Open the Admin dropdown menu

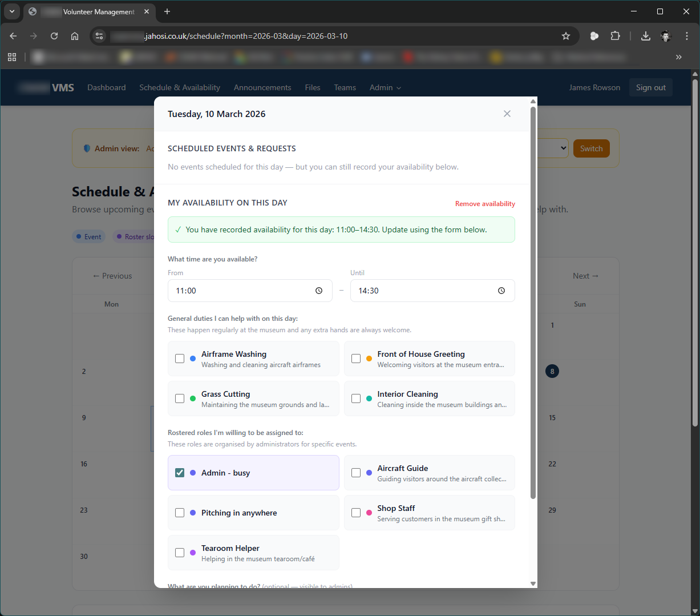[x=385, y=87]
